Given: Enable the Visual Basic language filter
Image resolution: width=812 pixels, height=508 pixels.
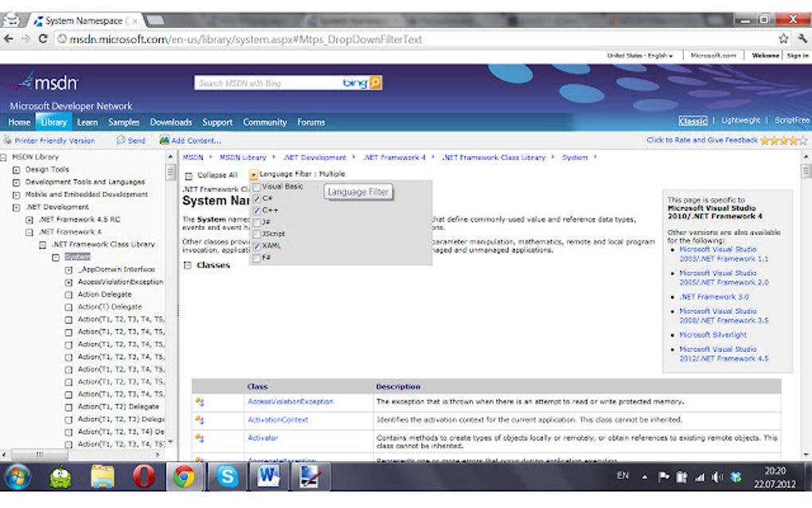Looking at the screenshot, I should (x=256, y=186).
